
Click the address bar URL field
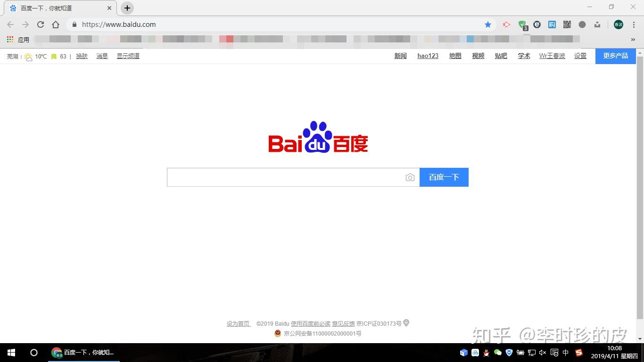[x=281, y=25]
